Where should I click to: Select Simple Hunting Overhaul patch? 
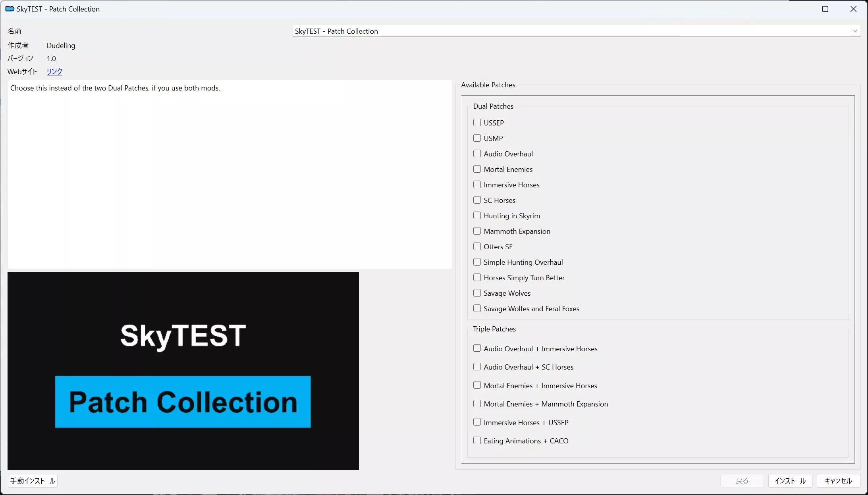tap(477, 262)
